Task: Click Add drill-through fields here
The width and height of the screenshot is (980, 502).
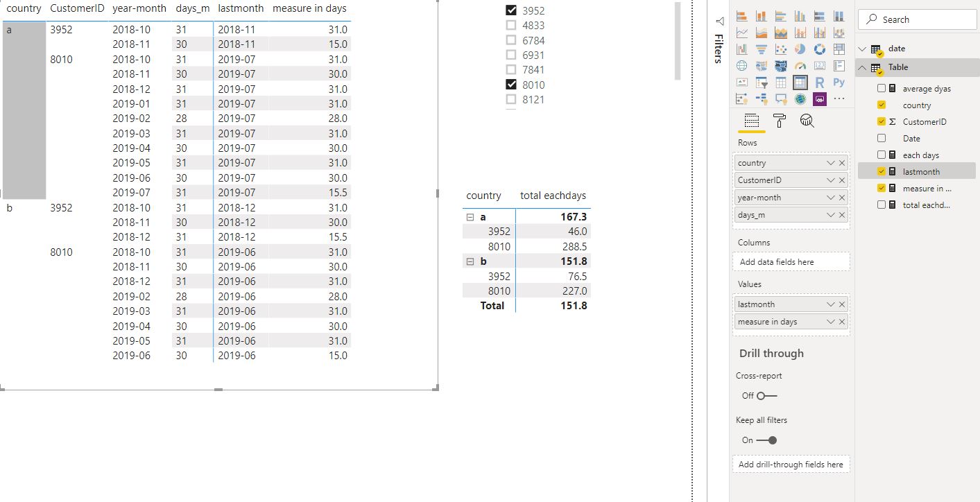Action: (791, 465)
